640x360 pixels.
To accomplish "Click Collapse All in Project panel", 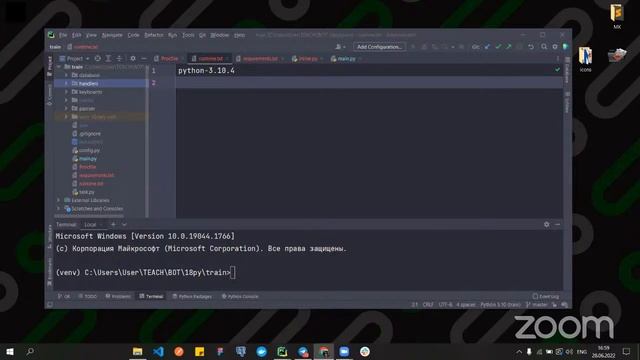I will (x=119, y=59).
